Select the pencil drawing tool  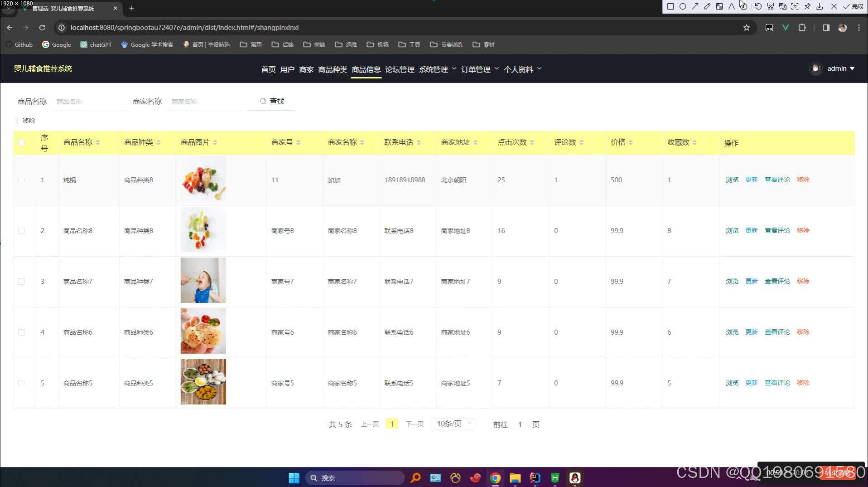point(707,6)
